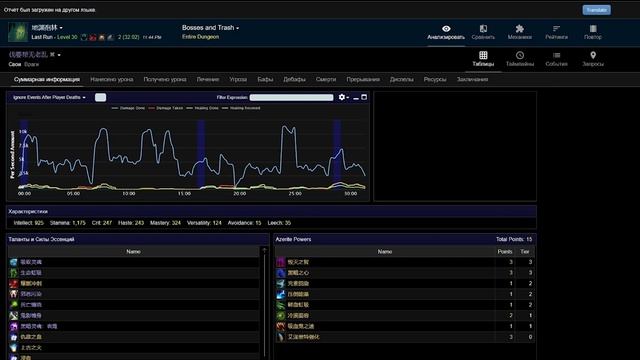Open the Диспелы tab

tap(402, 80)
